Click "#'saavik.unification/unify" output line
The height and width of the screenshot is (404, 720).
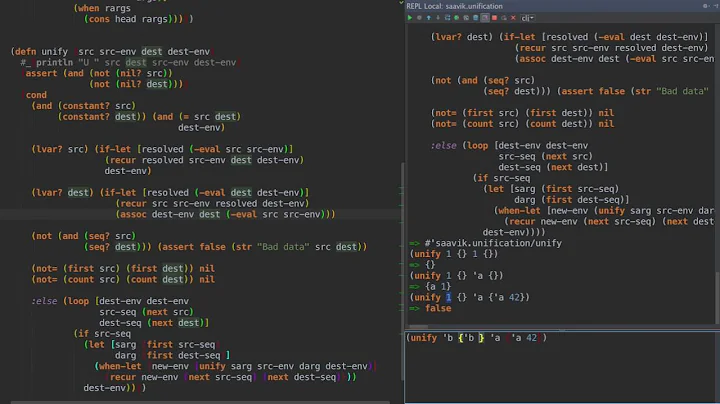click(x=493, y=243)
